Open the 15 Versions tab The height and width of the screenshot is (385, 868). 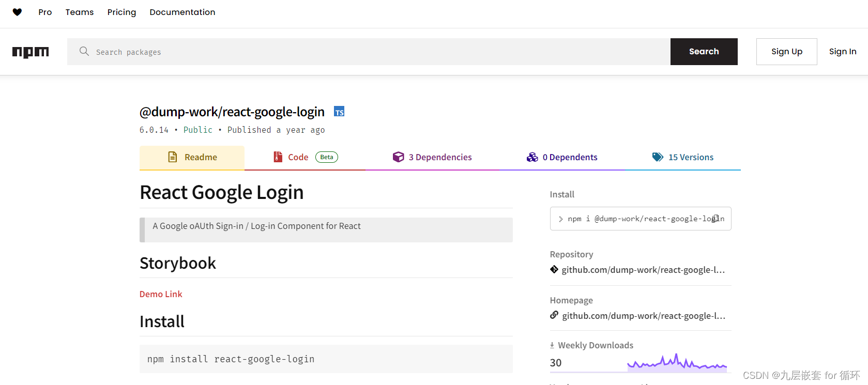coord(683,157)
